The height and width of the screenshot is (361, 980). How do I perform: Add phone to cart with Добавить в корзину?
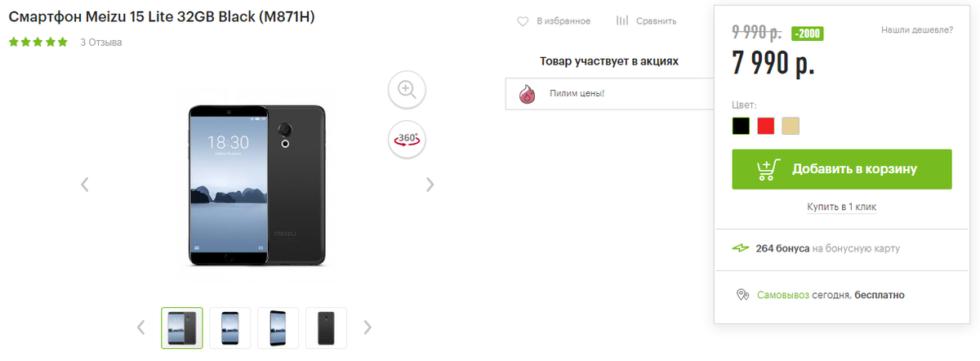click(842, 169)
